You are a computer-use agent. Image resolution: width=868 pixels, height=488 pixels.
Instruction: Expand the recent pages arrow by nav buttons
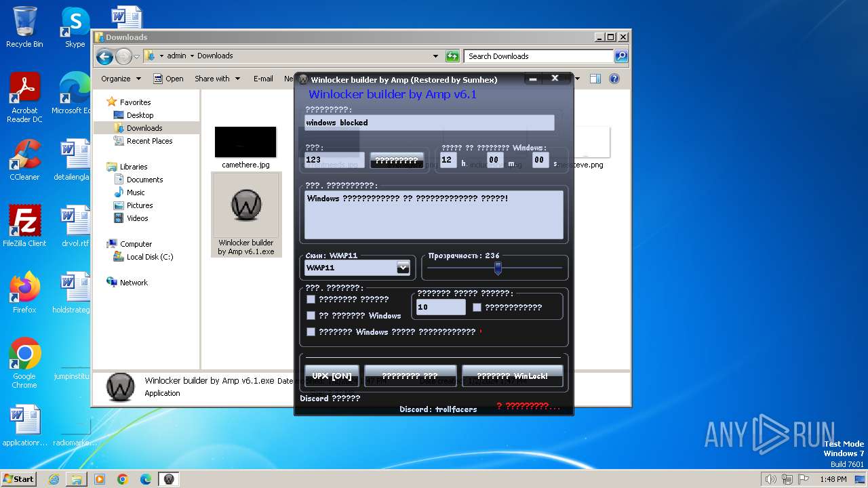pos(136,56)
